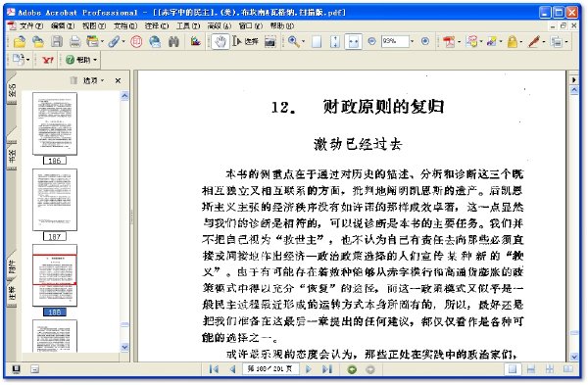Screen dimensions: 588x385
Task: Click the second toolbar icon beside Open
Action: [x=38, y=41]
